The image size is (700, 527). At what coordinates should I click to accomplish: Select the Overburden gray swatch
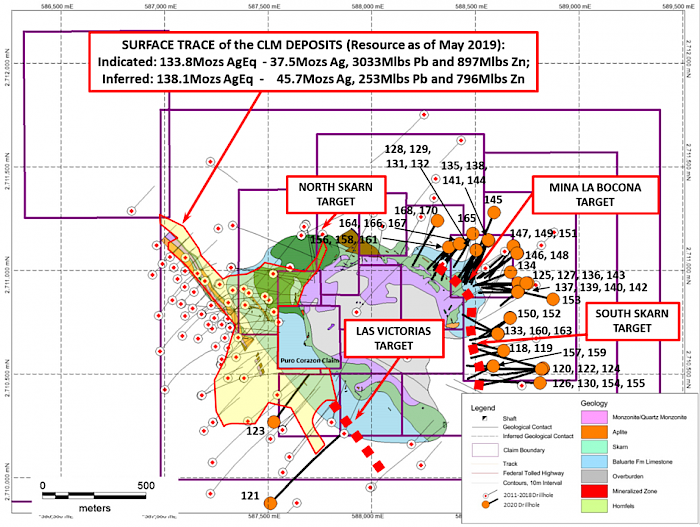point(594,476)
